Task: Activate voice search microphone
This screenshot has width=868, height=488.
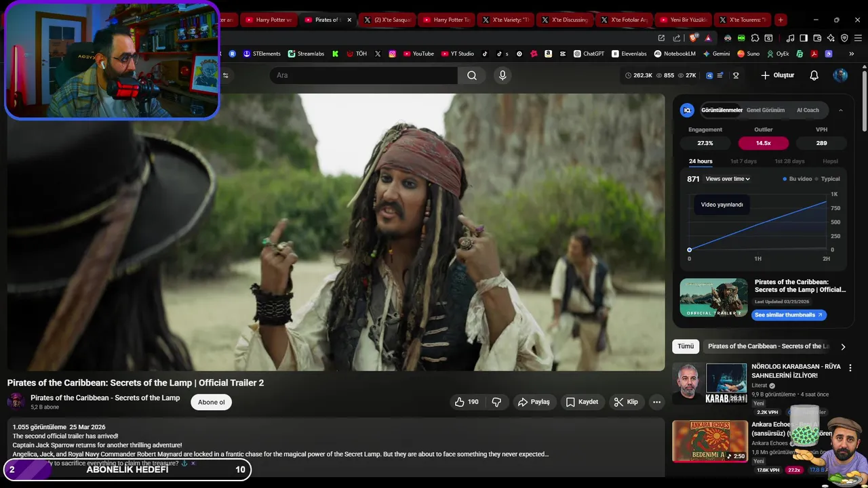Action: tap(502, 75)
